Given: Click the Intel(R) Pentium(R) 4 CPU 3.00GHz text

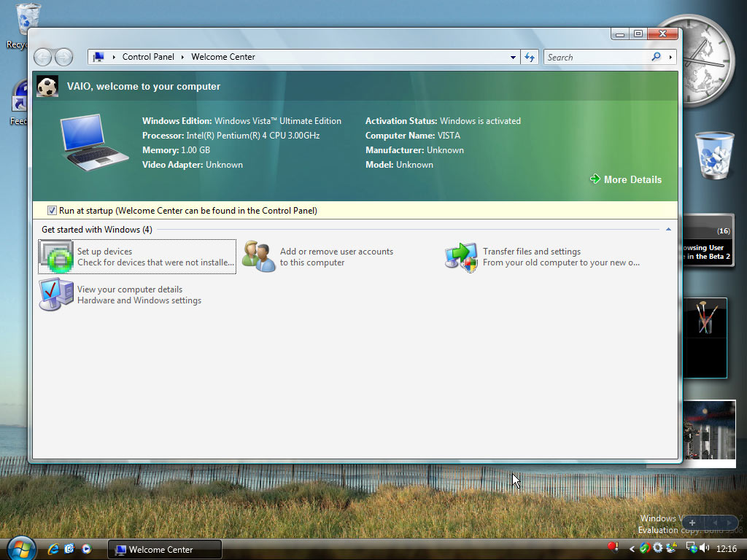Looking at the screenshot, I should pyautogui.click(x=253, y=136).
